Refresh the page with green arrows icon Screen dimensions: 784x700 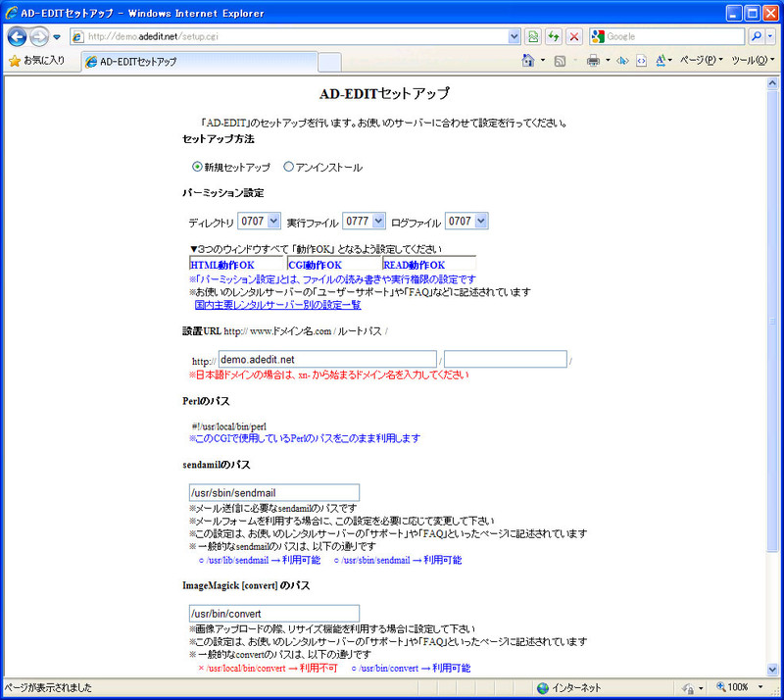[554, 36]
